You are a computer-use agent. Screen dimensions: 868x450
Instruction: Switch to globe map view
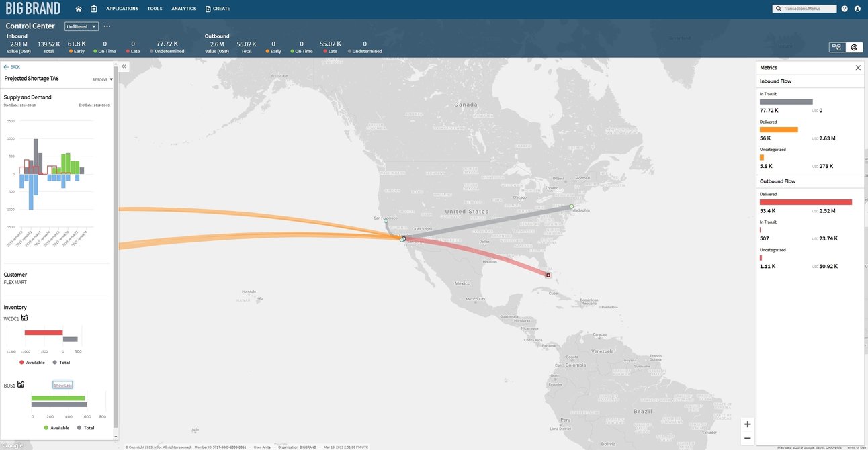click(x=854, y=47)
